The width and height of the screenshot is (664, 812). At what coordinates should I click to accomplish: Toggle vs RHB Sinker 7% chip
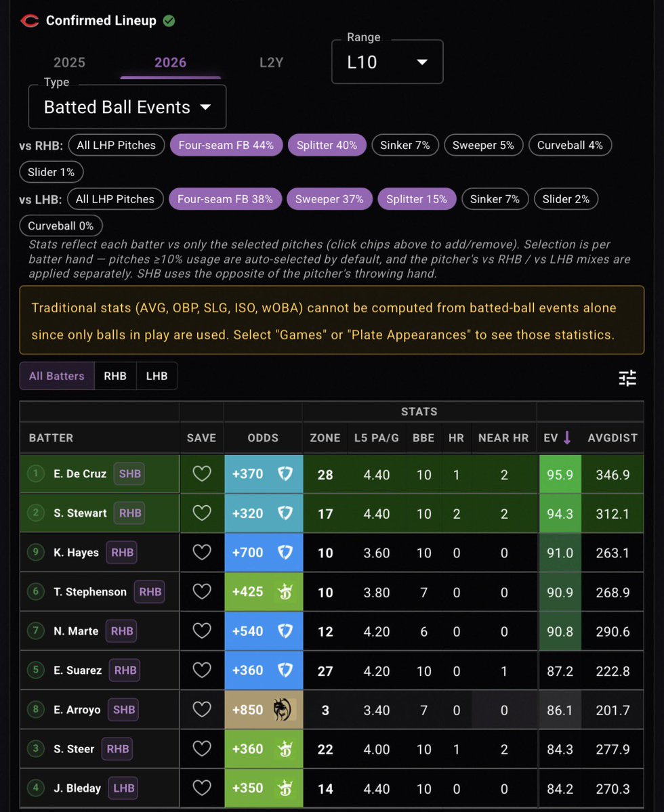[x=405, y=146]
